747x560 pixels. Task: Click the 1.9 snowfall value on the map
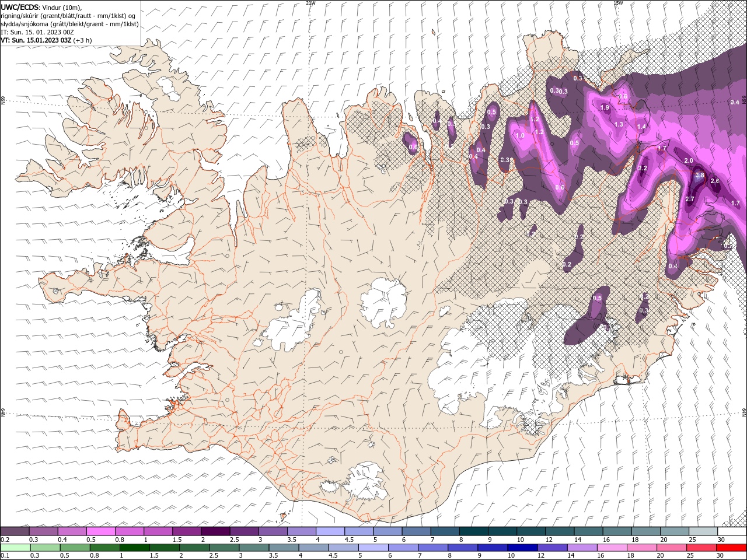point(605,107)
